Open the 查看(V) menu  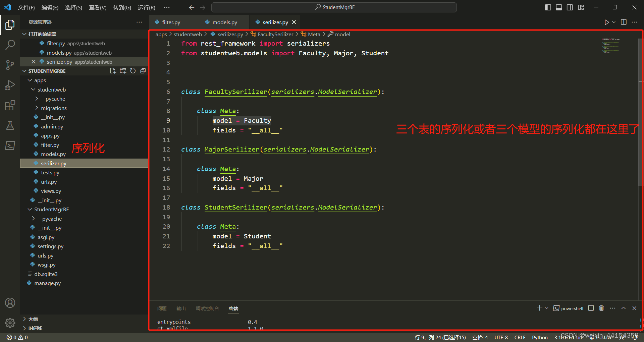click(98, 7)
